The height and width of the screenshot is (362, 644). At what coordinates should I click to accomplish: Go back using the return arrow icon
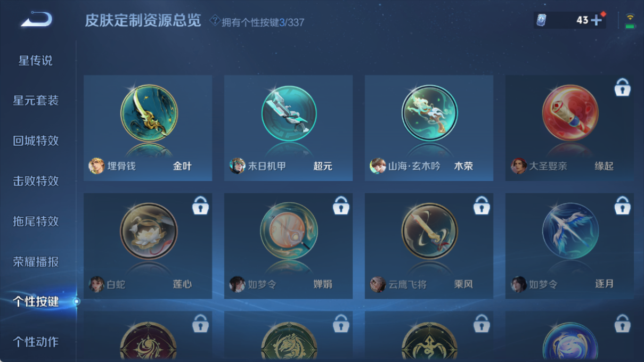coord(37,20)
